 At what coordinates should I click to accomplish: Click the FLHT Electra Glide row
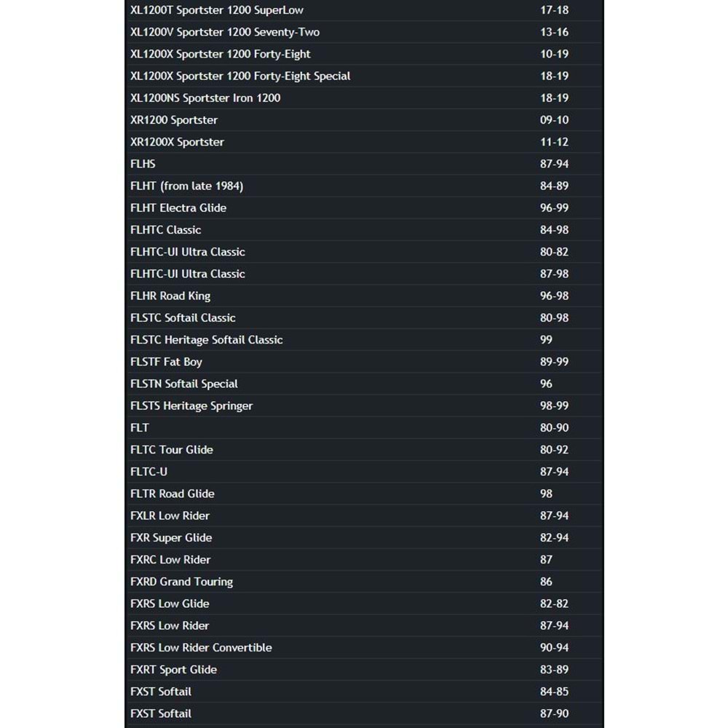click(364, 208)
